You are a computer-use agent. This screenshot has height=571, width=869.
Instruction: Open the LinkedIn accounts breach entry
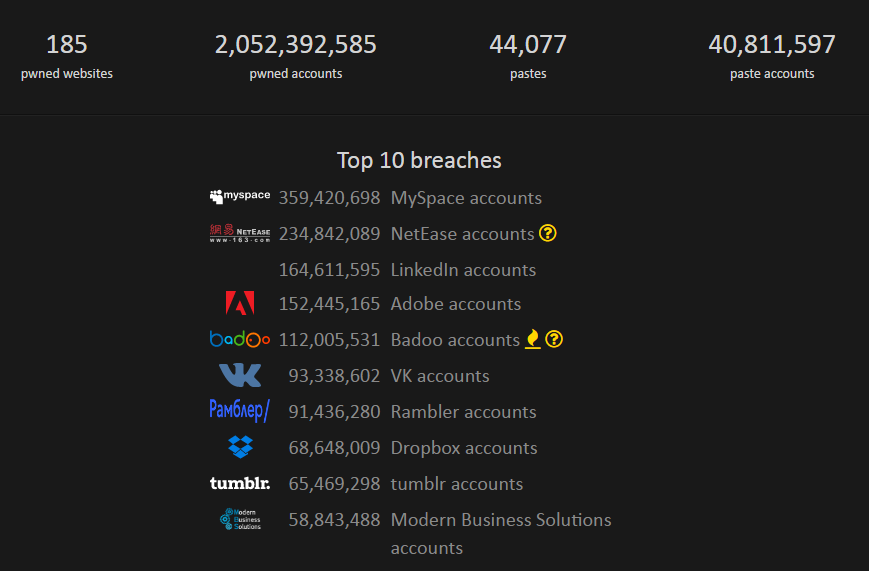pos(463,270)
